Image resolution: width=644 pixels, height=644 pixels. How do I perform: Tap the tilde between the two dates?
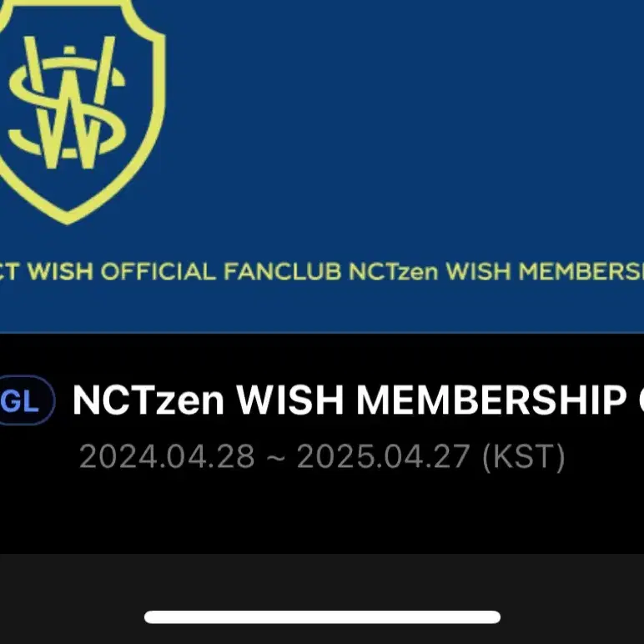tap(275, 457)
